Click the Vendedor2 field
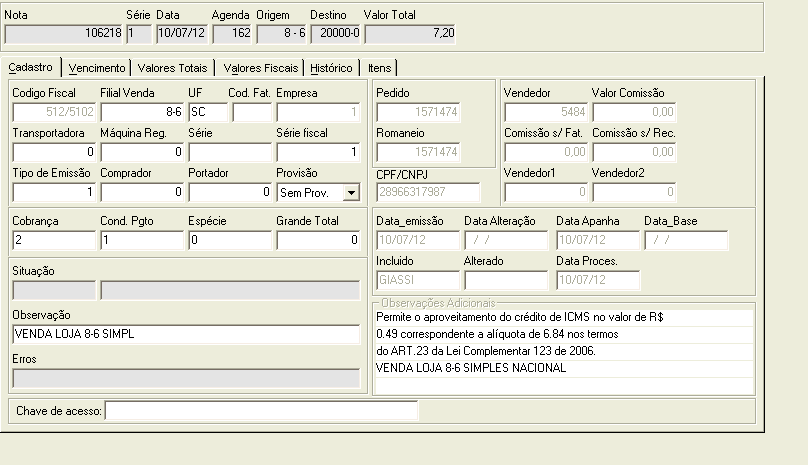The height and width of the screenshot is (465, 808). click(x=634, y=192)
